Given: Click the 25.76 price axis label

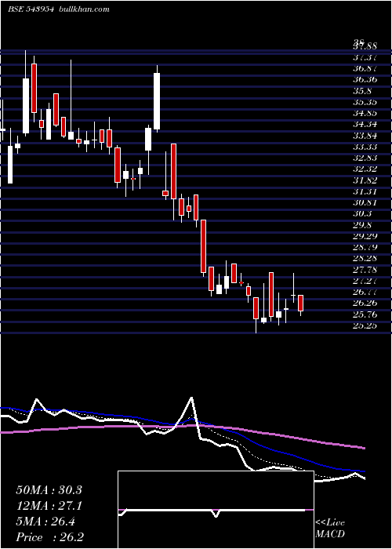Looking at the screenshot, I should click(x=365, y=314).
